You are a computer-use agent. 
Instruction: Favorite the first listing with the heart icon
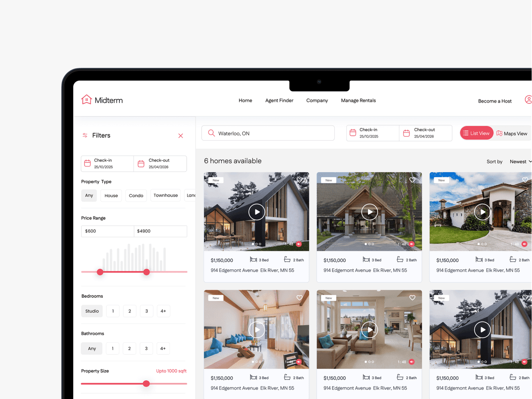[x=300, y=180]
